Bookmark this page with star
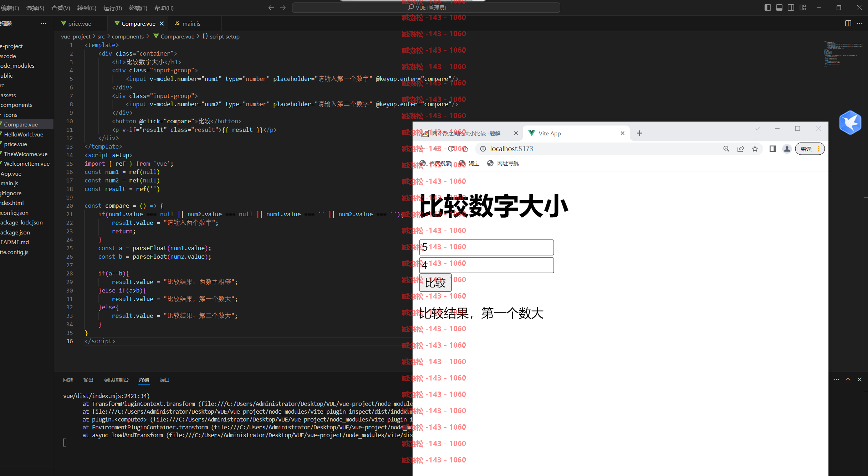Viewport: 868px width, 476px height. click(755, 149)
